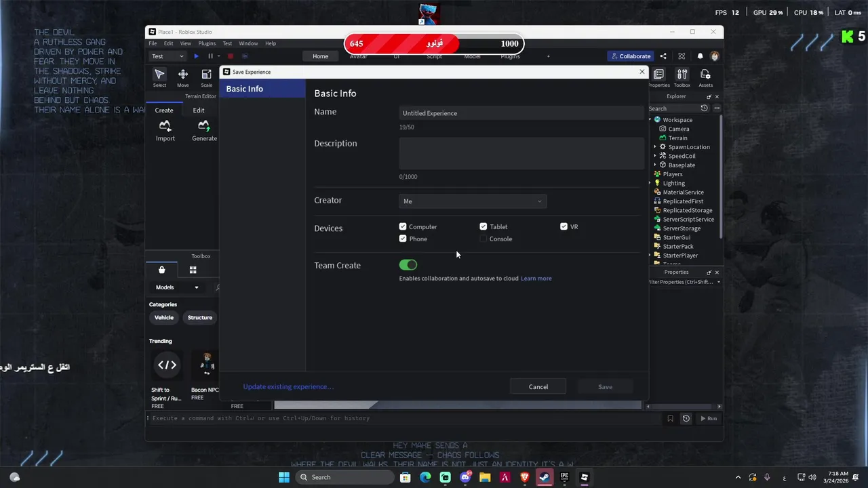Open the pause options dropdown arrow
This screenshot has height=488, width=868.
(219, 56)
